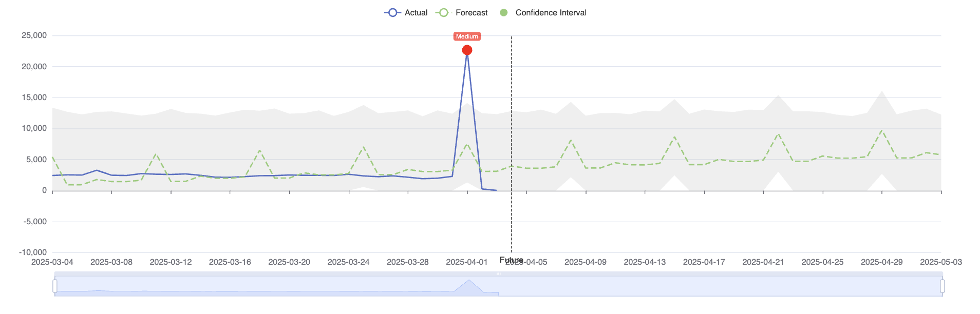Click the Medium severity badge
Image resolution: width=980 pixels, height=314 pixels.
(466, 36)
